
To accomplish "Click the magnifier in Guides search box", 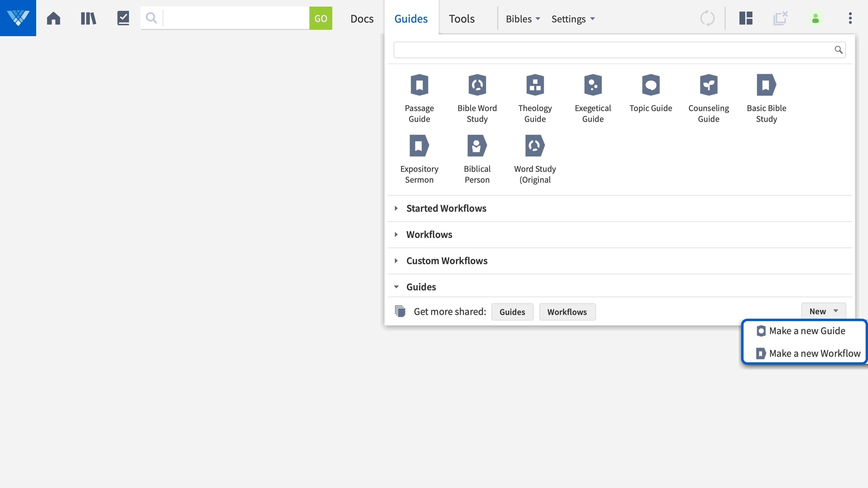I will (x=839, y=50).
